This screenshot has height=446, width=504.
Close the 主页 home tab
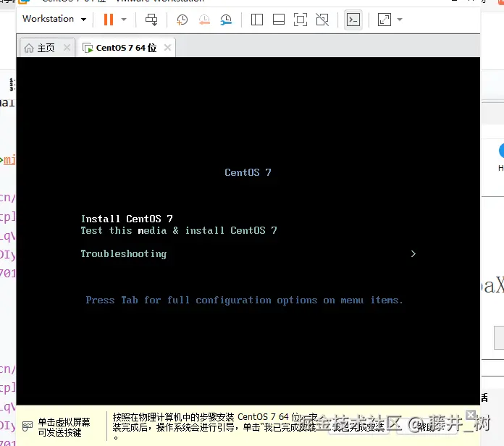coord(67,48)
